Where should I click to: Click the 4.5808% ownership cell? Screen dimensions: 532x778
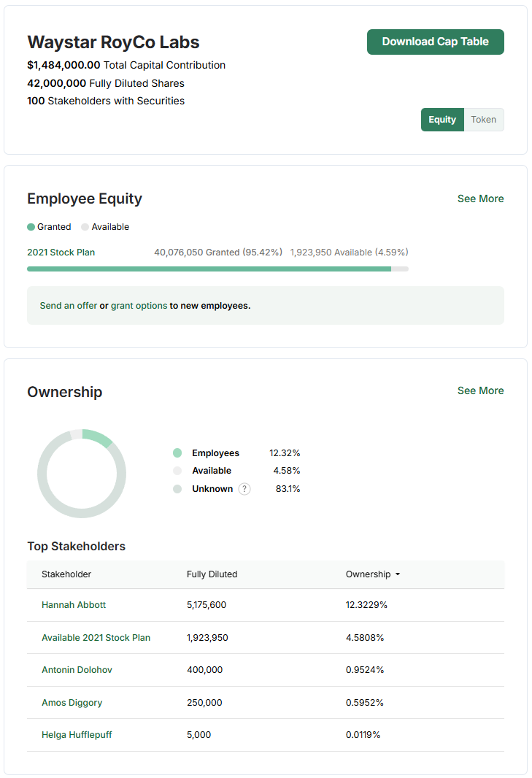[365, 638]
